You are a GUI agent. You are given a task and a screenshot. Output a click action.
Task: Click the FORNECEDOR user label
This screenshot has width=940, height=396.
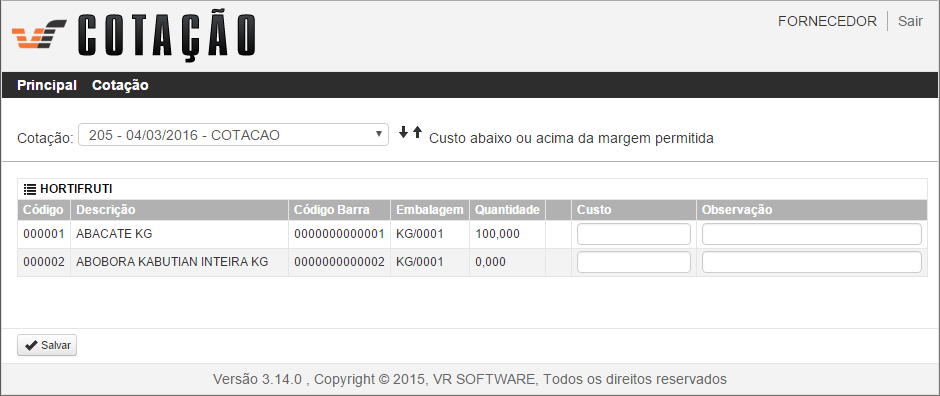[827, 21]
